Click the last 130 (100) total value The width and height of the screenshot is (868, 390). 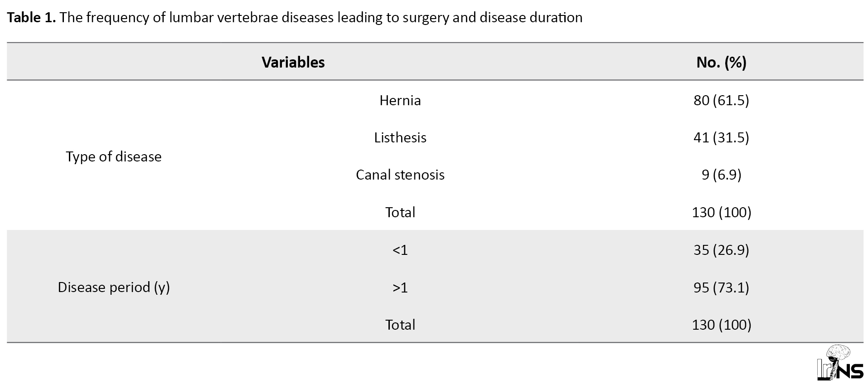click(x=721, y=325)
